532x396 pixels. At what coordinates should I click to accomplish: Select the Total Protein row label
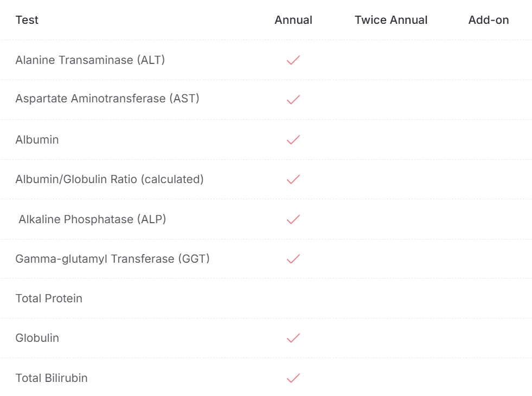point(49,298)
